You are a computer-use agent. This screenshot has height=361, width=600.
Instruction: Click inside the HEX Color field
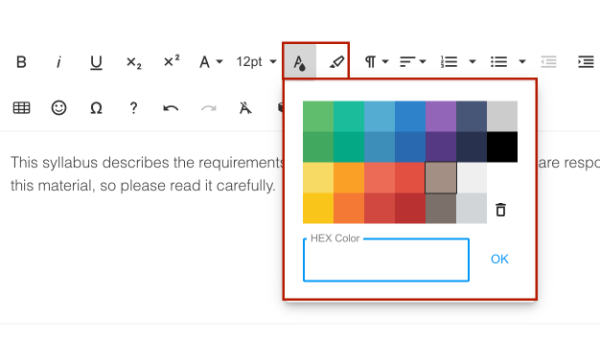pyautogui.click(x=386, y=260)
